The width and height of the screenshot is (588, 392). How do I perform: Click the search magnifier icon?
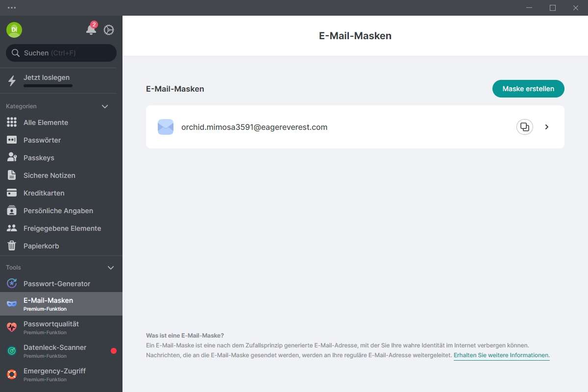[x=16, y=53]
